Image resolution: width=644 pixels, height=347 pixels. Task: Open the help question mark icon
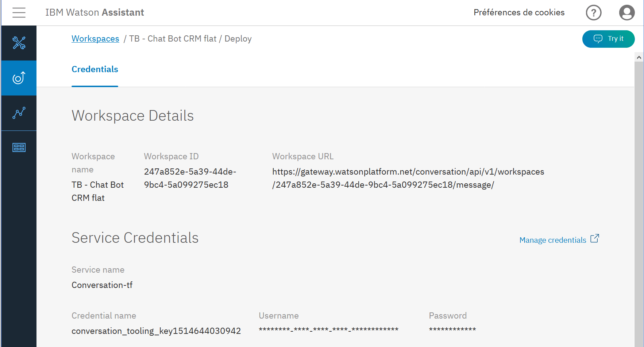[x=594, y=13]
